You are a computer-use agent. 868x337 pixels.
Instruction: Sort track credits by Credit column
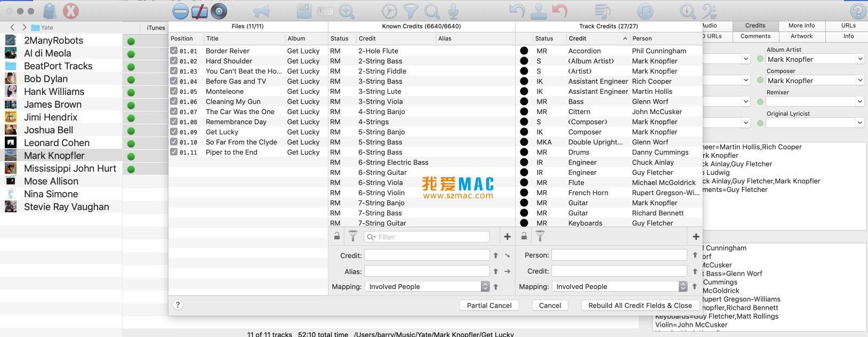pyautogui.click(x=597, y=38)
